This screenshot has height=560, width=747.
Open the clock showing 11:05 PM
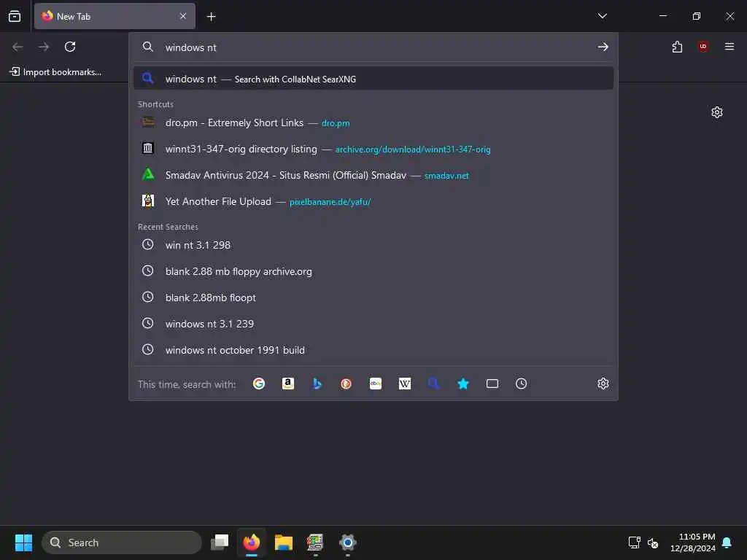click(693, 542)
